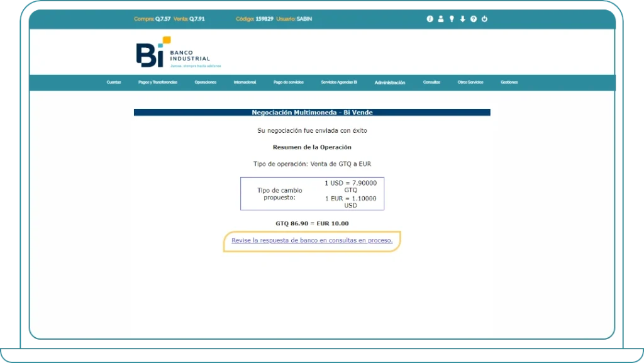Click the download arrow icon
Image resolution: width=644 pixels, height=363 pixels.
(462, 19)
